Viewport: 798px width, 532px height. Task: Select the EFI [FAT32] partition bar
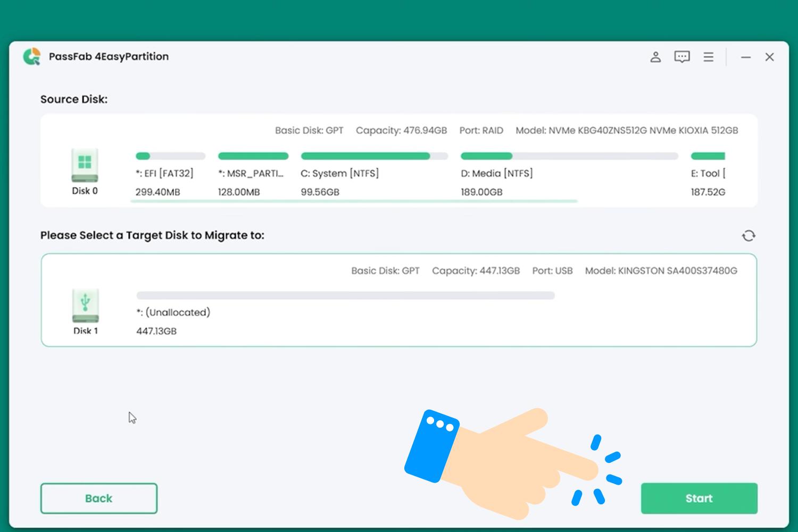pyautogui.click(x=170, y=156)
